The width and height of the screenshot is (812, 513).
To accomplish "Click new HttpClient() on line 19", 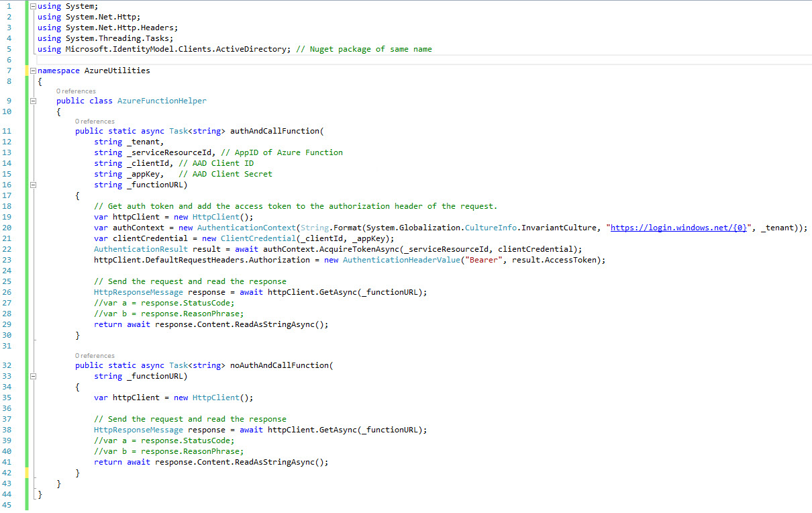I will (213, 217).
